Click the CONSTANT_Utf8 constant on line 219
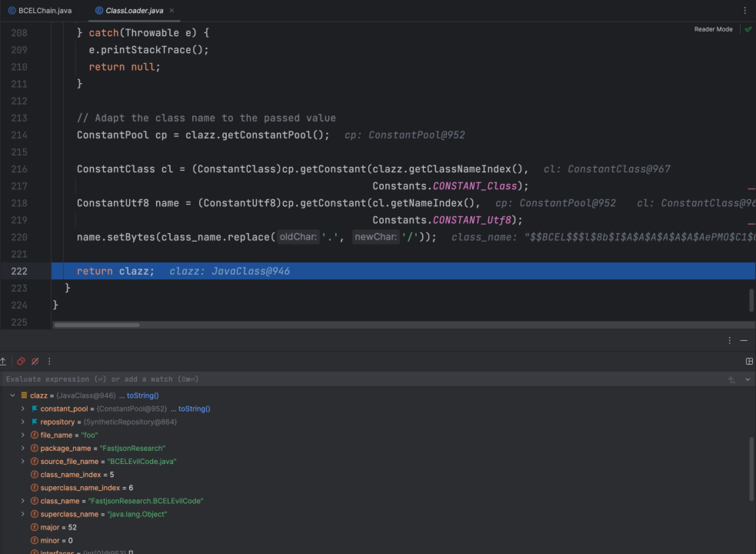The image size is (756, 554). [472, 220]
